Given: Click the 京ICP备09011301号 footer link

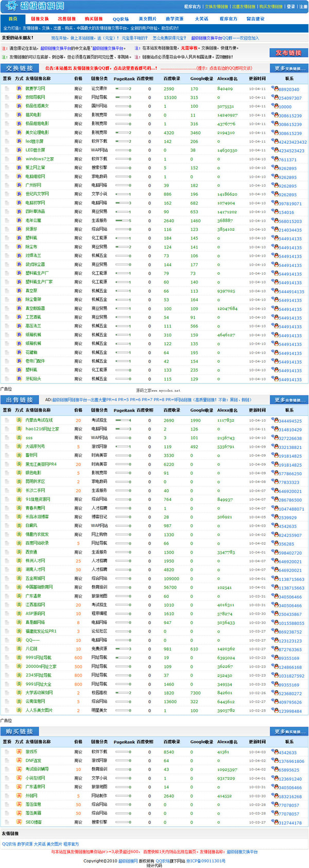Looking at the screenshot, I should pyautogui.click(x=205, y=861).
